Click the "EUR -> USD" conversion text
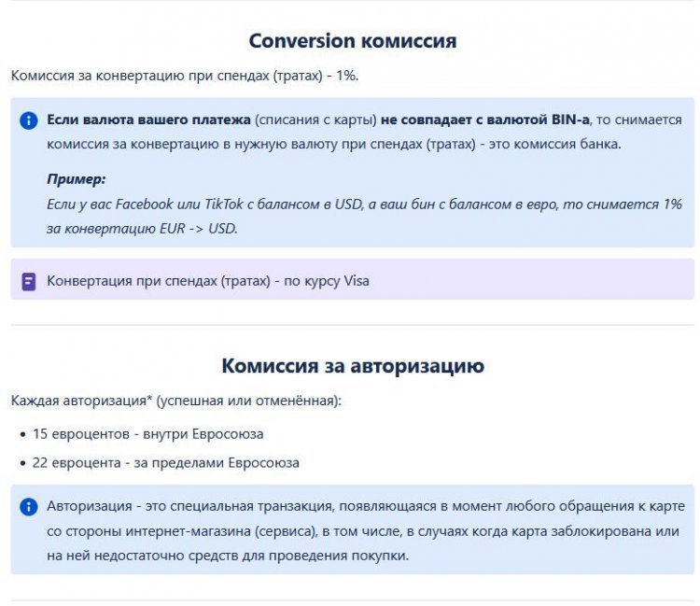 click(189, 228)
